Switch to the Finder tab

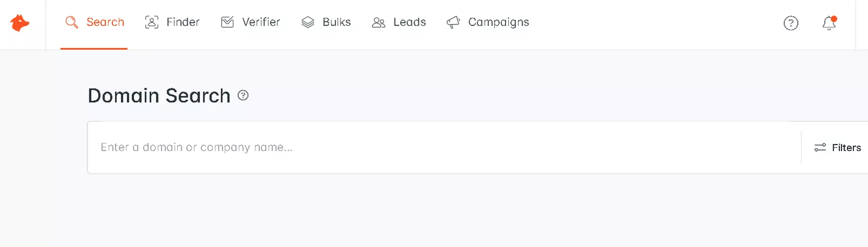(172, 22)
